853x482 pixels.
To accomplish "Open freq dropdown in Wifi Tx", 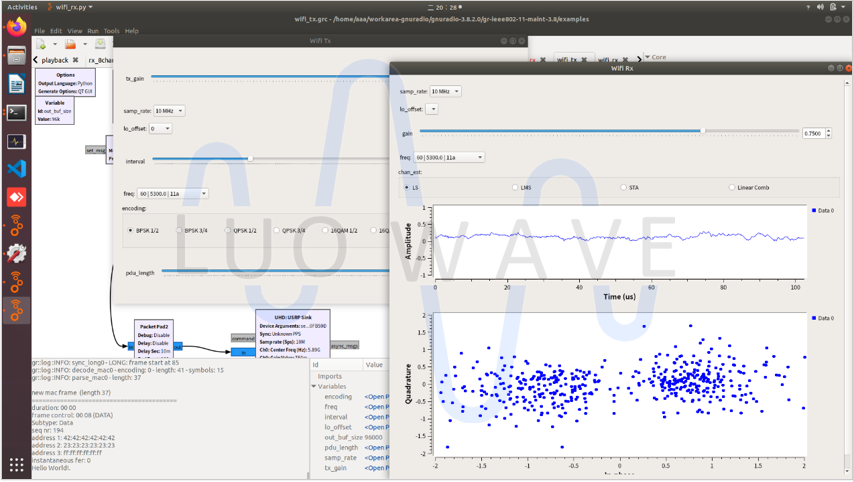I will pyautogui.click(x=173, y=194).
